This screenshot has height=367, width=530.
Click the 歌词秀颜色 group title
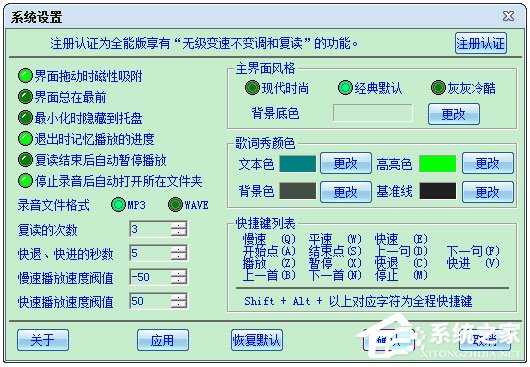265,143
